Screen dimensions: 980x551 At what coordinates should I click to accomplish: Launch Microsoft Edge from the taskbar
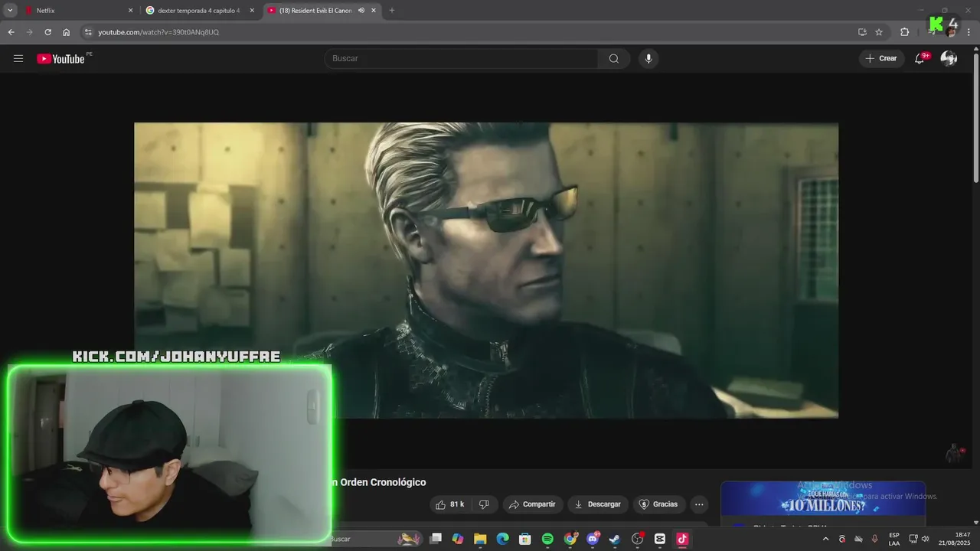(x=502, y=539)
